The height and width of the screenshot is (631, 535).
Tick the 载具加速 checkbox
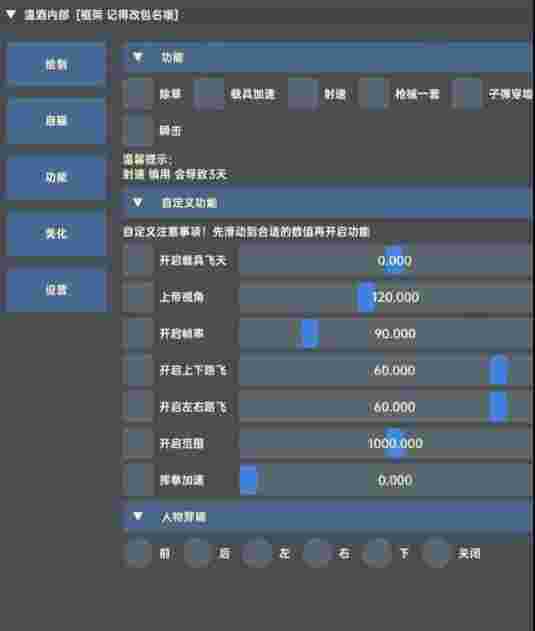point(209,94)
